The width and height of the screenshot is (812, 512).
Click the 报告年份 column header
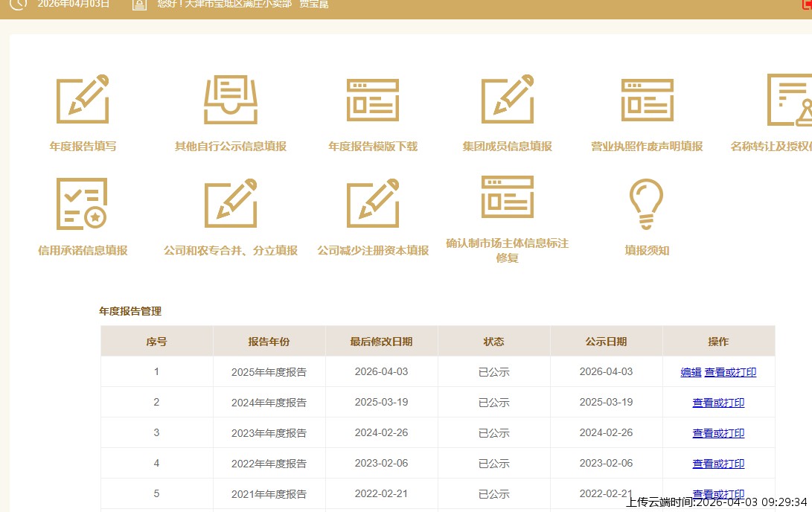point(269,342)
